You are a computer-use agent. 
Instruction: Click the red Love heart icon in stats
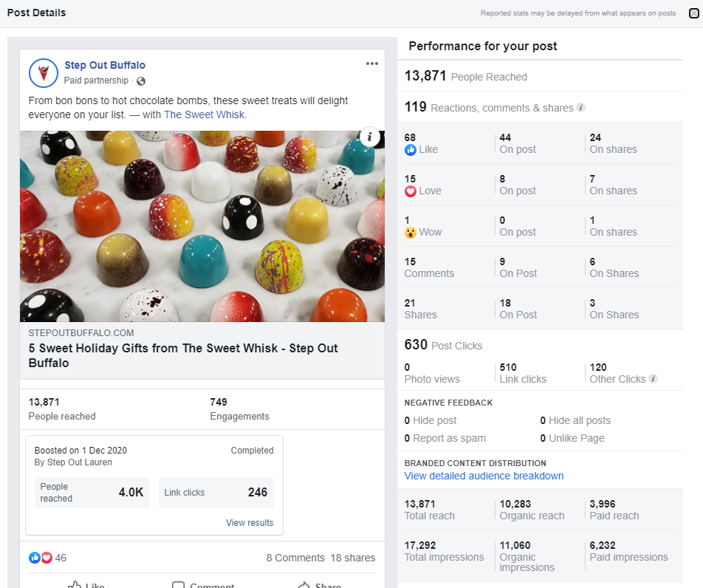[x=411, y=191]
